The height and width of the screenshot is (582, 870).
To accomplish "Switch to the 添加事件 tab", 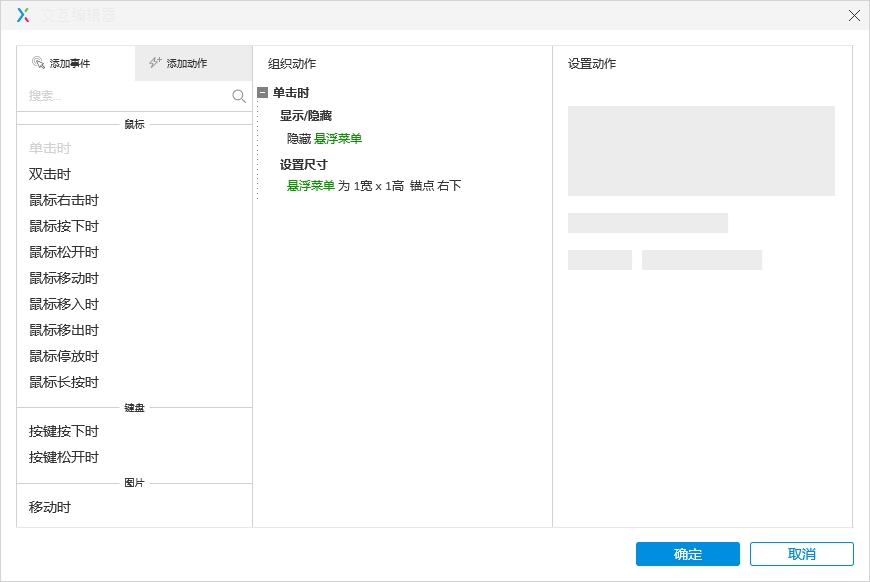I will (76, 63).
